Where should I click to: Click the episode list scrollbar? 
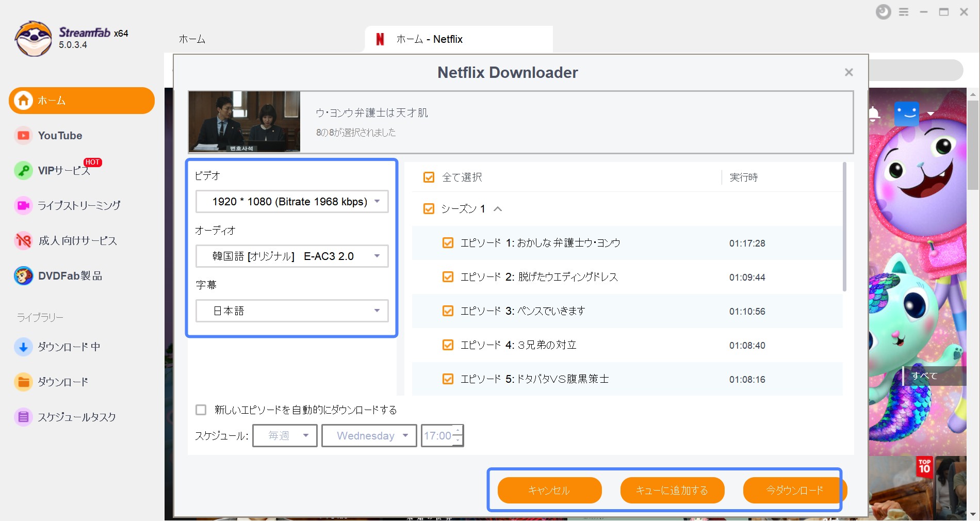(844, 227)
